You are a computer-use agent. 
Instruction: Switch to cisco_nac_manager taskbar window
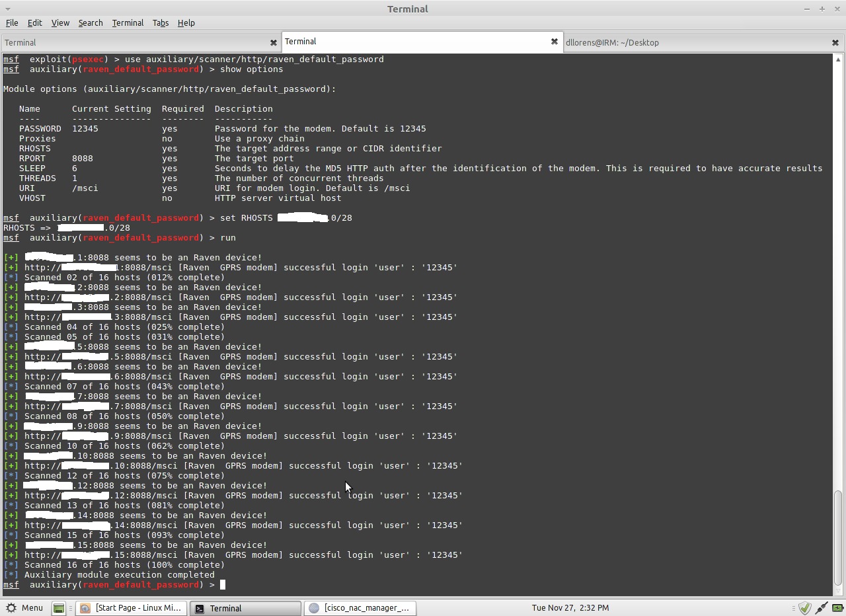pos(360,608)
